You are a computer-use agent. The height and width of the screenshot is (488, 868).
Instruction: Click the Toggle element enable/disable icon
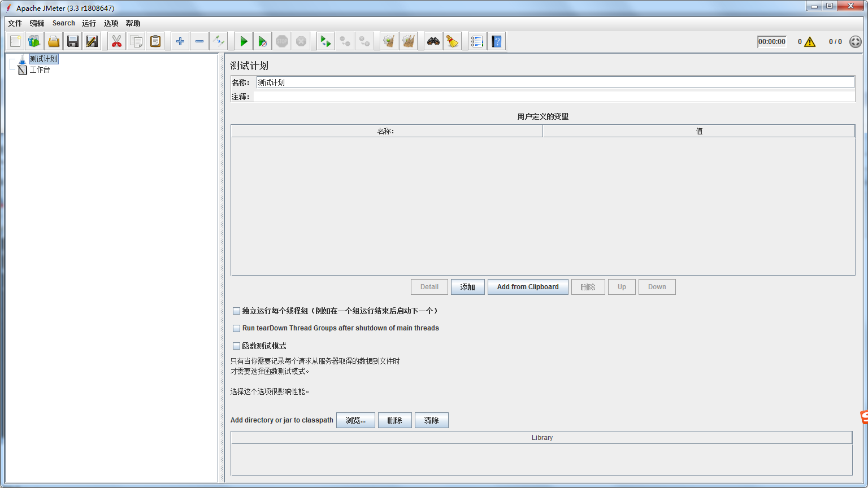click(218, 41)
